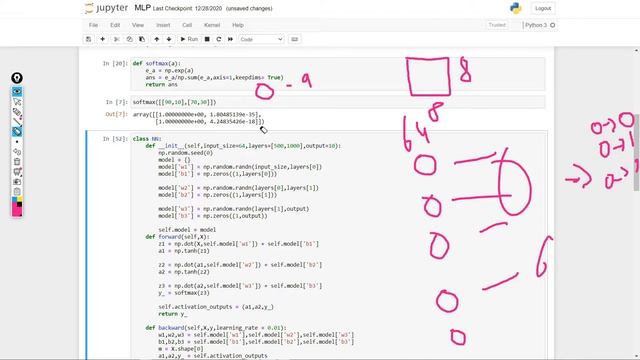
Task: Restart kernel and run all with fast-forward icon
Action: (230, 39)
